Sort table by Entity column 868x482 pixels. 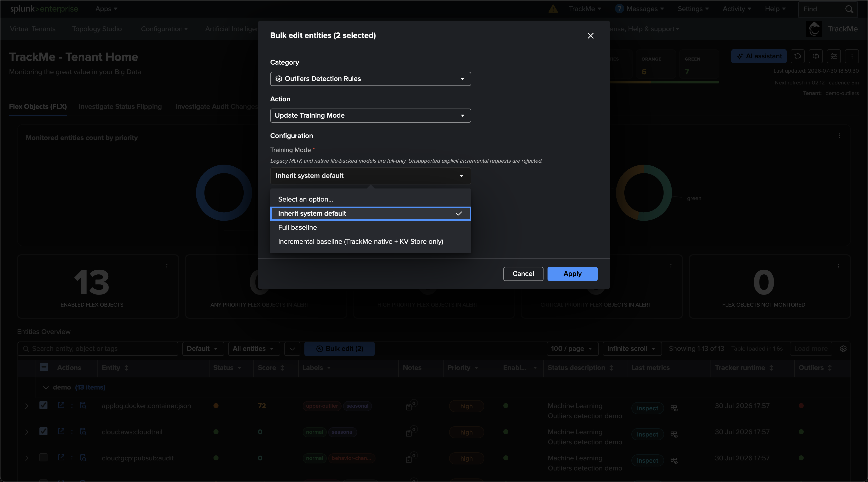click(115, 368)
